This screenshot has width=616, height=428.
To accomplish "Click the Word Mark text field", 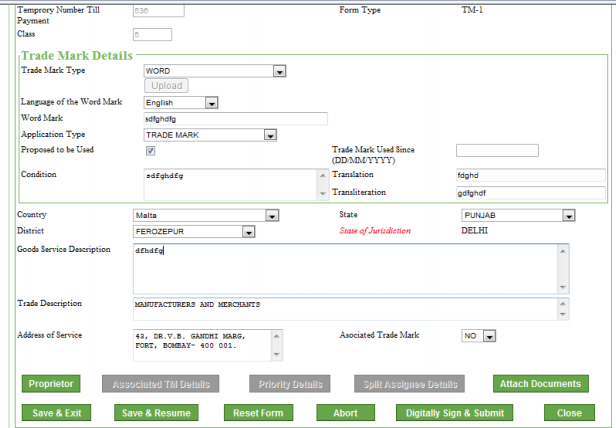I will pos(236,119).
